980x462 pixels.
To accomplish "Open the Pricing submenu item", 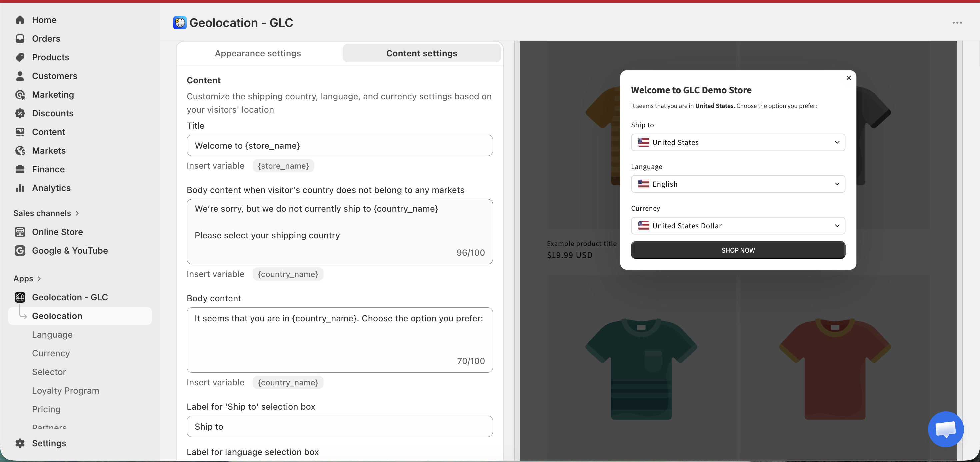I will click(46, 409).
